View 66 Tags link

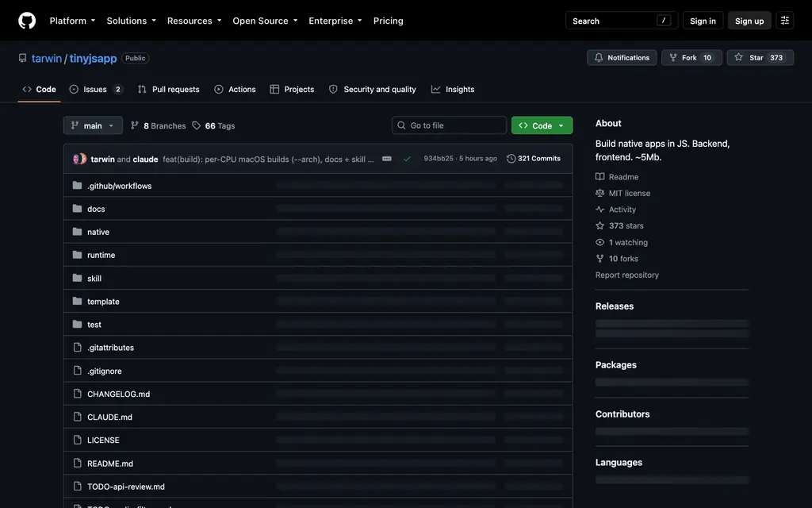point(213,125)
